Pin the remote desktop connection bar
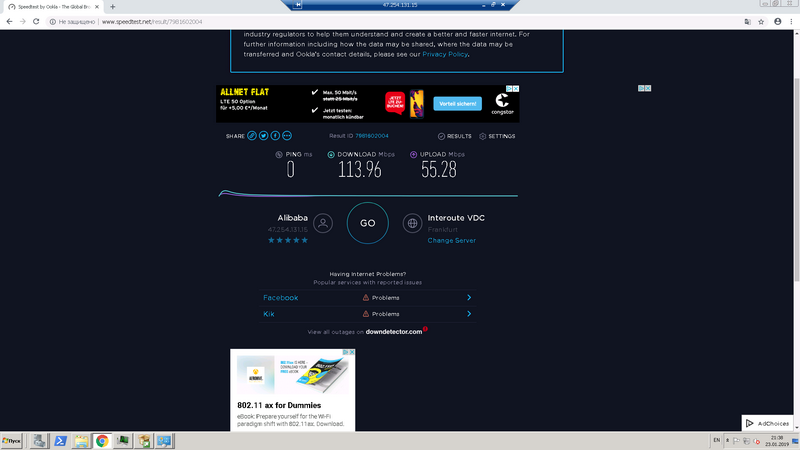Screen dimensions: 800x450 (297, 5)
